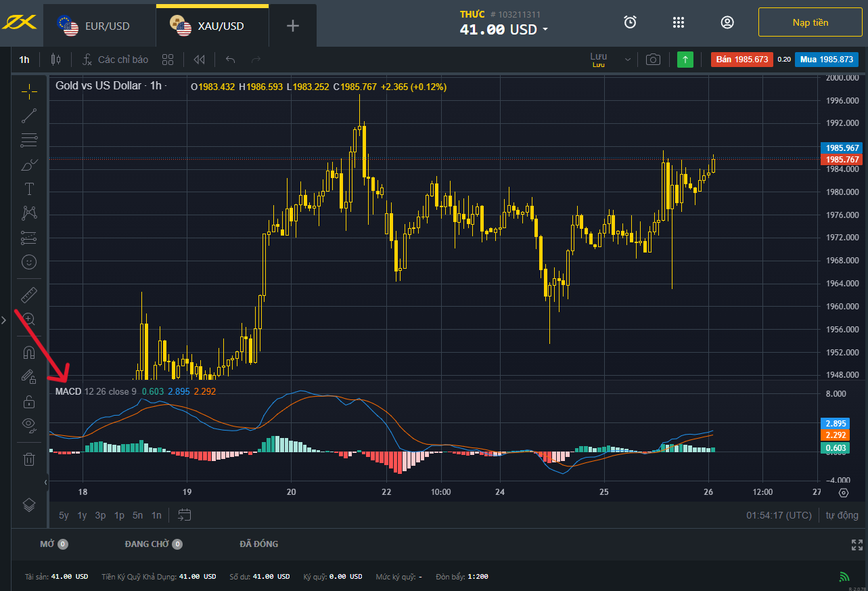Select the 1y date range

[x=82, y=515]
